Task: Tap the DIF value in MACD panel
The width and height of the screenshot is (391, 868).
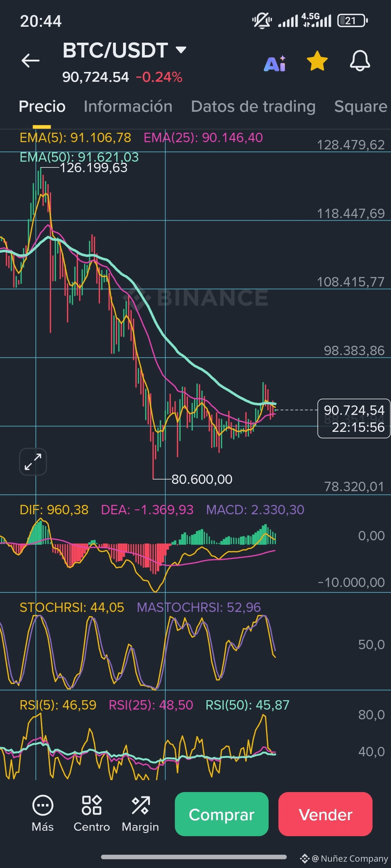Action: click(54, 510)
